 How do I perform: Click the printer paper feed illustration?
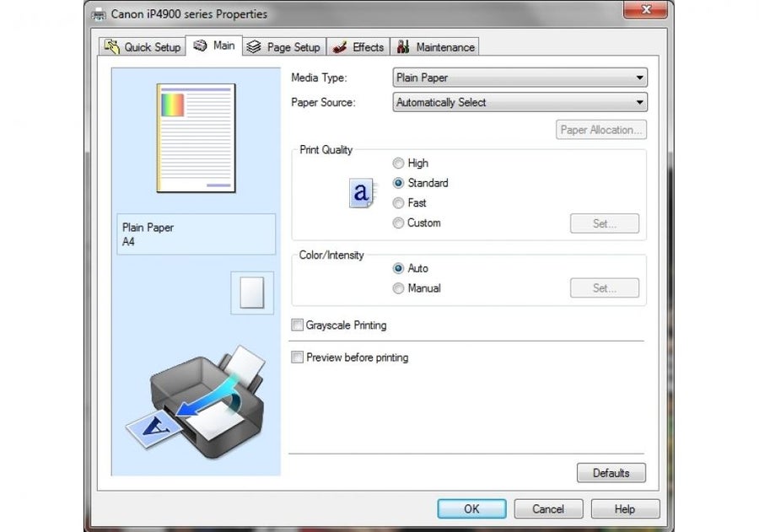pos(196,403)
